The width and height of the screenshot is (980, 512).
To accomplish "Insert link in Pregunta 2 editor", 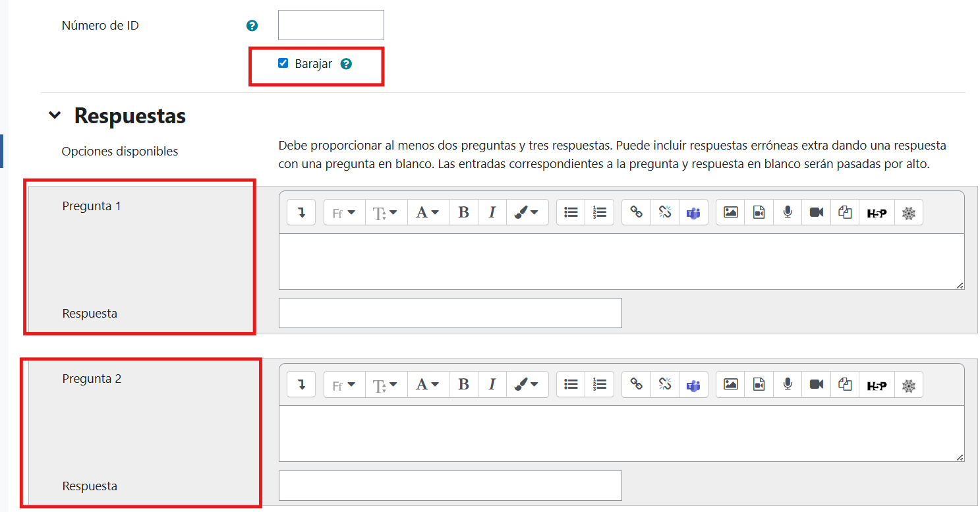I will point(636,385).
